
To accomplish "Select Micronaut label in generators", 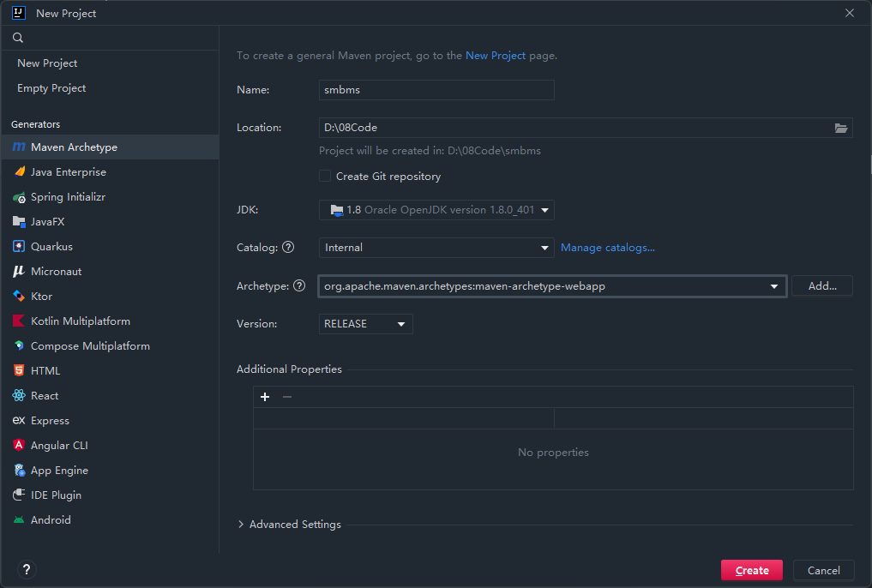I will [x=57, y=272].
